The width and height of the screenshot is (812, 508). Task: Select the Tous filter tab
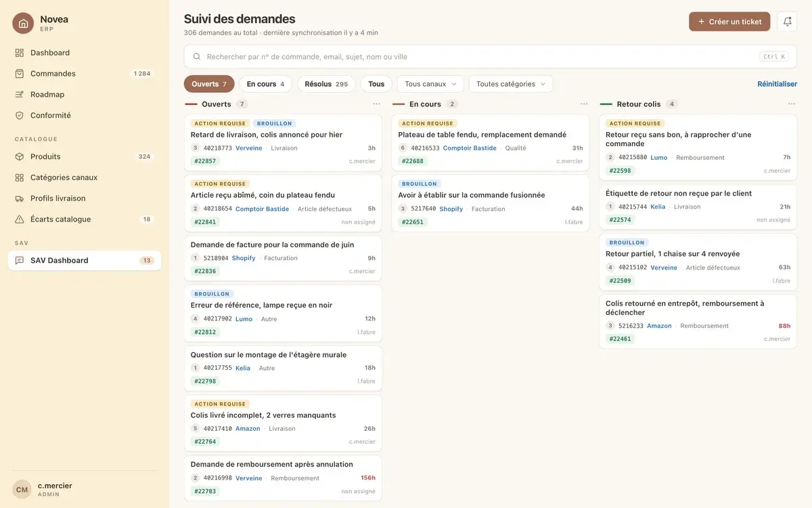376,84
